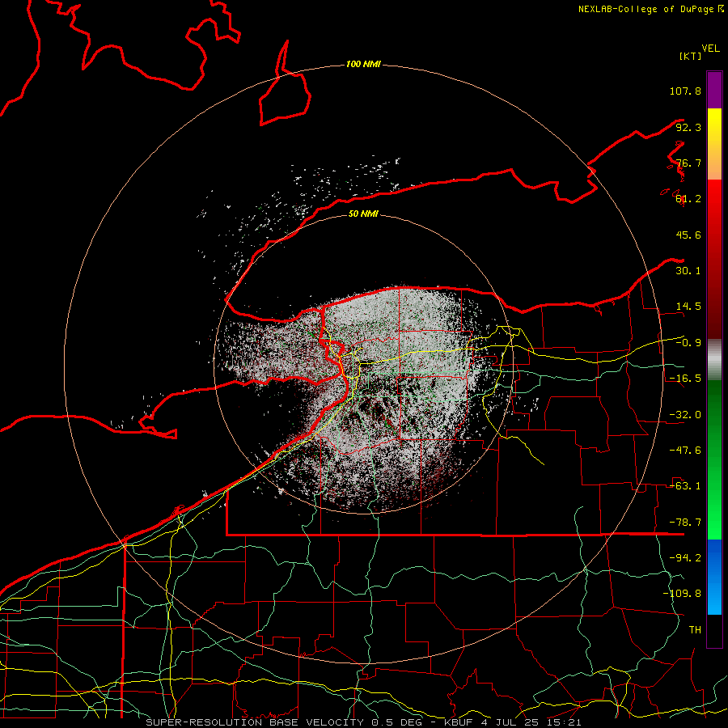Click the 50 NMI range ring label

(363, 214)
